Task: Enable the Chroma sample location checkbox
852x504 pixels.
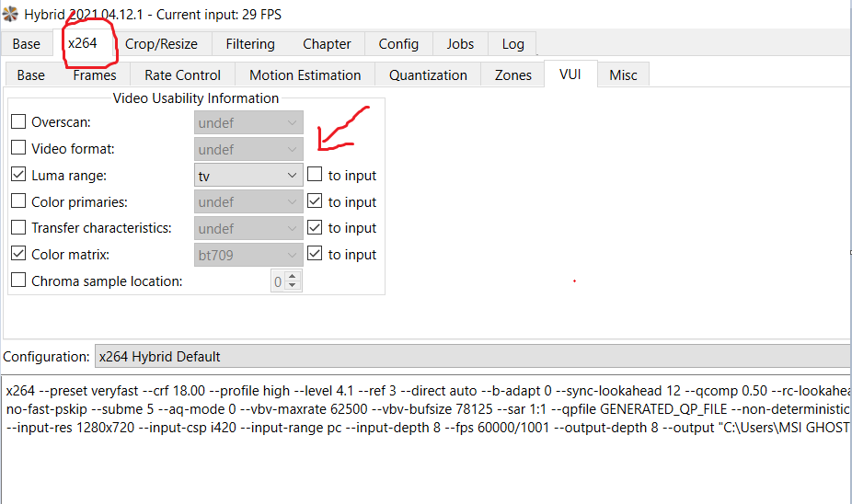Action: 18,281
